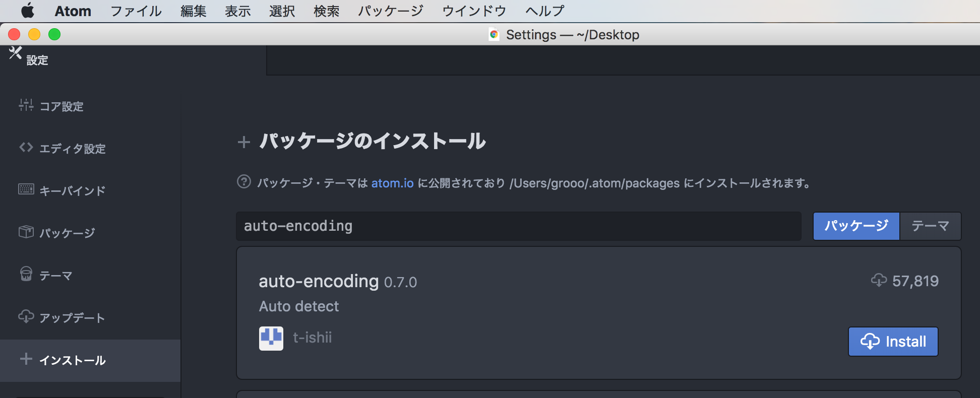Open auto-encoding package title link
The height and width of the screenshot is (398, 980).
(x=319, y=281)
